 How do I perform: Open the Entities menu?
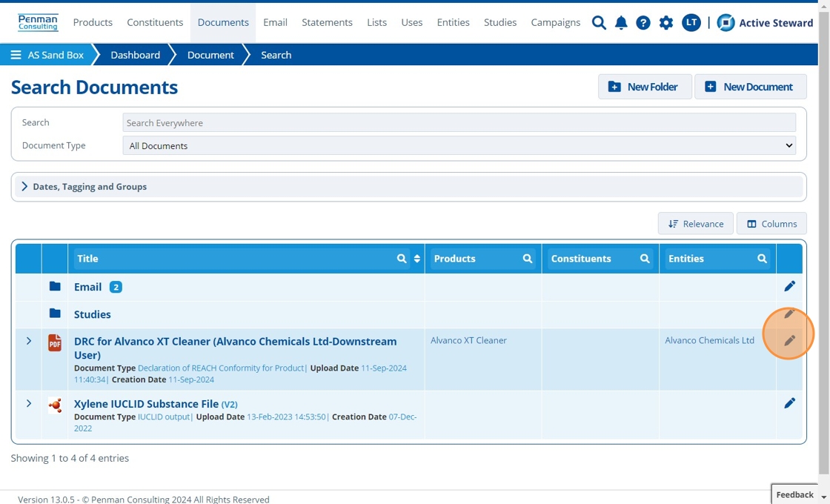point(453,22)
